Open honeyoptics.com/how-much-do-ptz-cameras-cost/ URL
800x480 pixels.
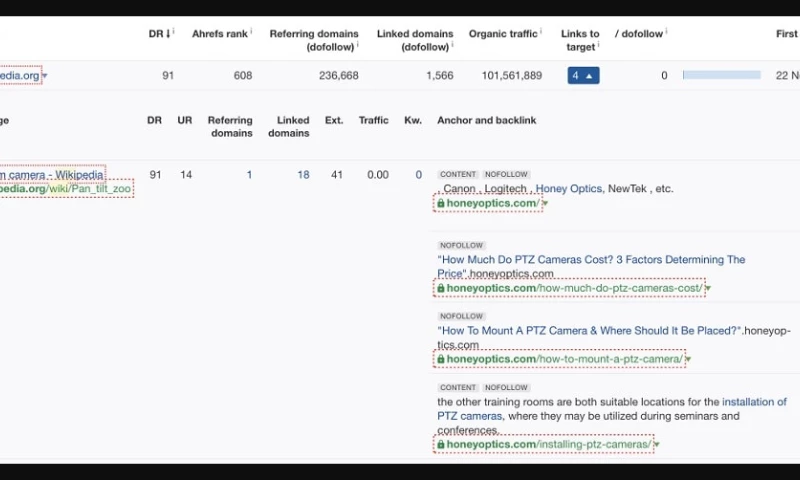[x=574, y=288]
